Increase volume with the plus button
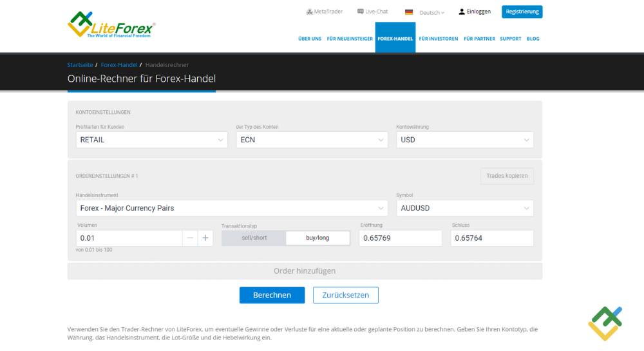Viewport: 644px width, 351px height. point(205,238)
